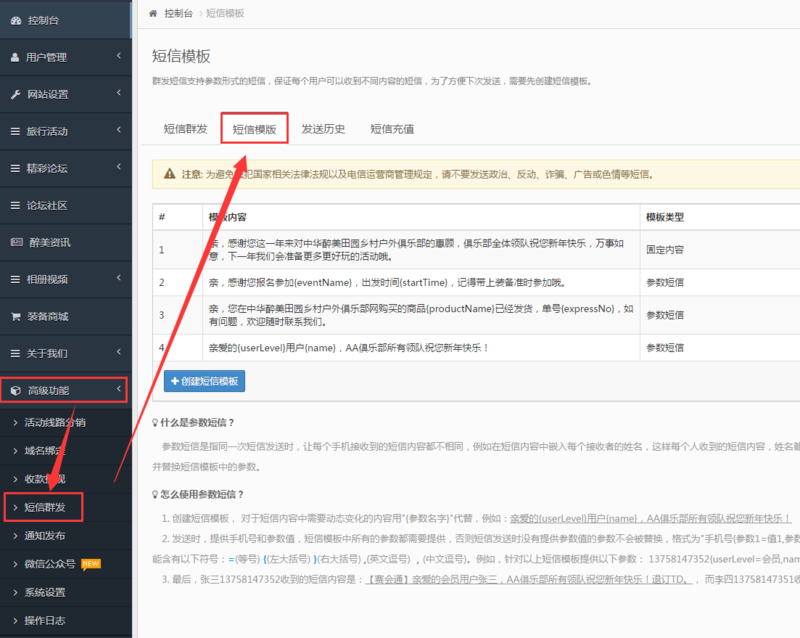Screen dimensions: 800x638
Task: Click the home icon in breadcrumb
Action: coord(153,13)
